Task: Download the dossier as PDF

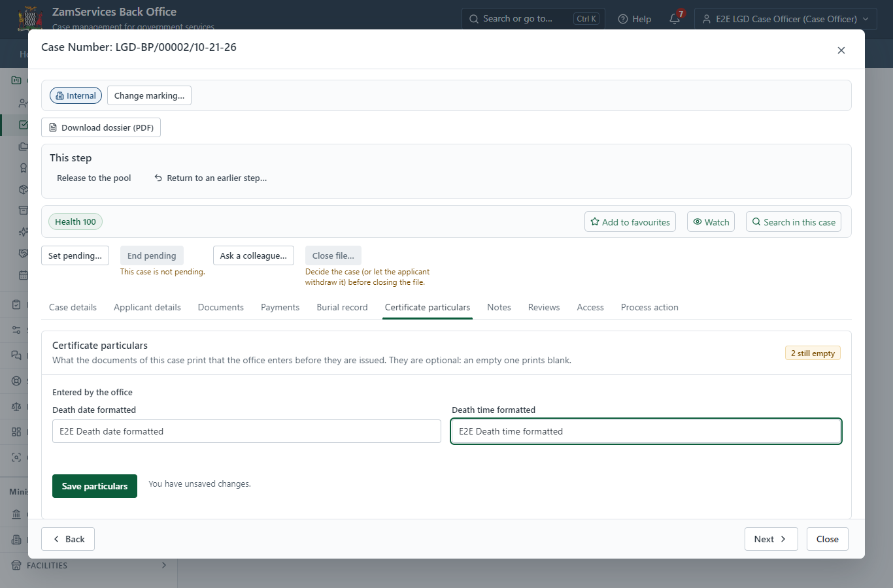Action: tap(101, 127)
